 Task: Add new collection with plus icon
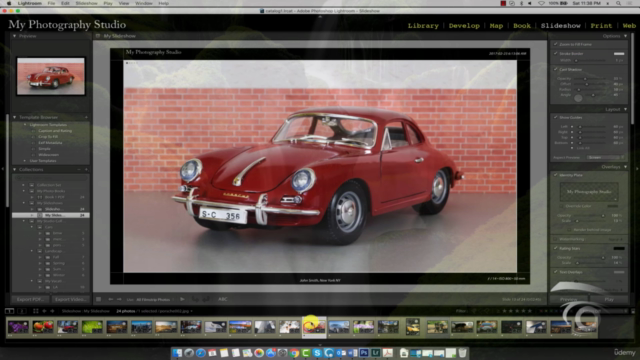point(86,169)
